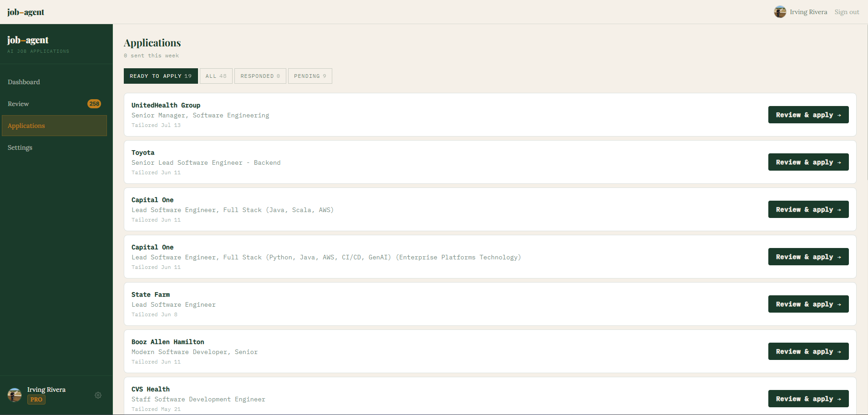Open the CVS Health application card
Screen dimensions: 868x415
[x=490, y=396]
